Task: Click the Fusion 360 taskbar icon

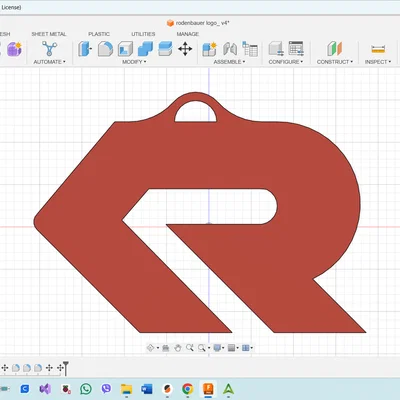Action: click(x=208, y=389)
